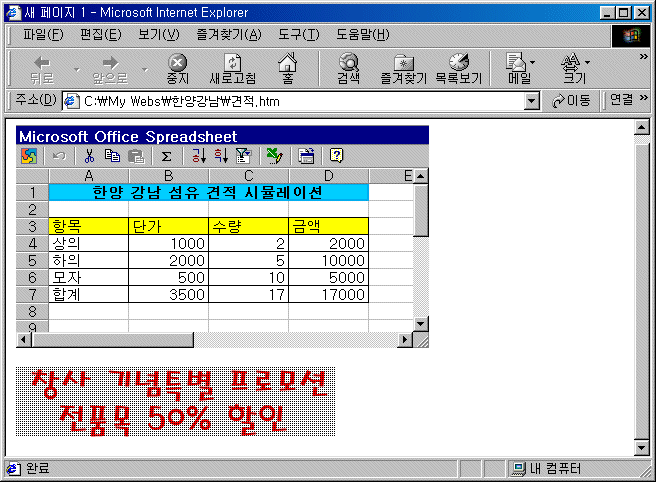Screen dimensions: 656x482
Task: Click the 연결 links bar label
Action: (x=621, y=100)
